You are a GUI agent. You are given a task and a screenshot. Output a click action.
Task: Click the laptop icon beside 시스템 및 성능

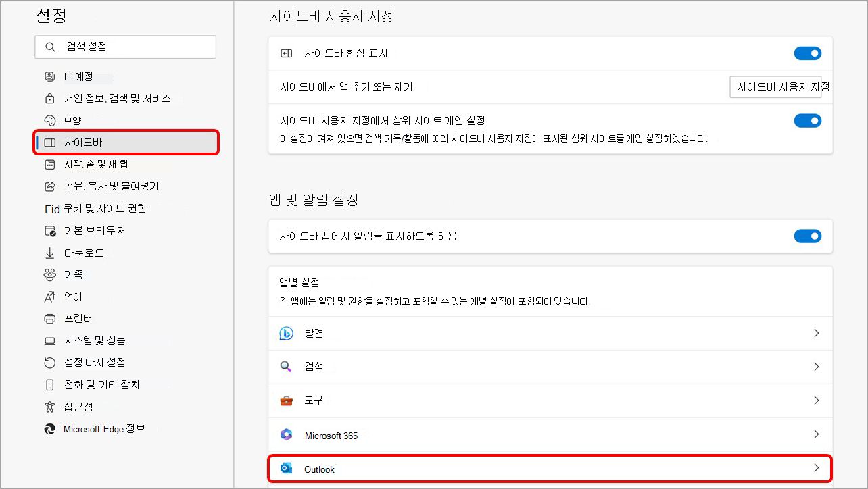coord(49,340)
